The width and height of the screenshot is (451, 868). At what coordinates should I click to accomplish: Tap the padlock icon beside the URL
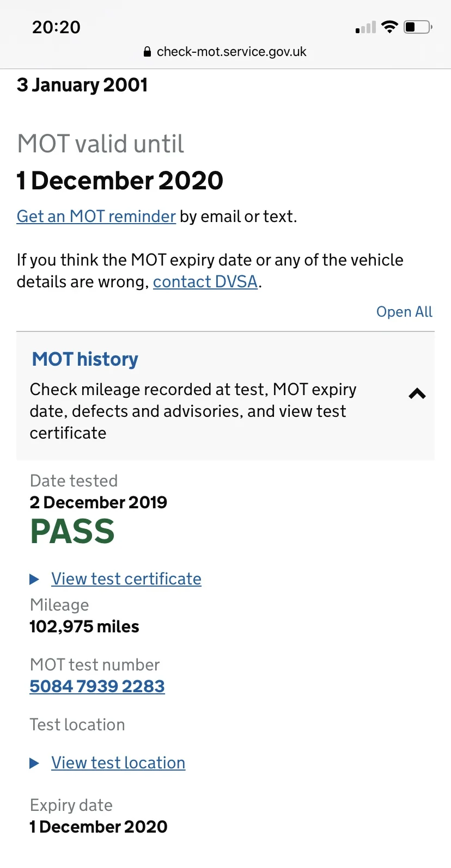(147, 52)
